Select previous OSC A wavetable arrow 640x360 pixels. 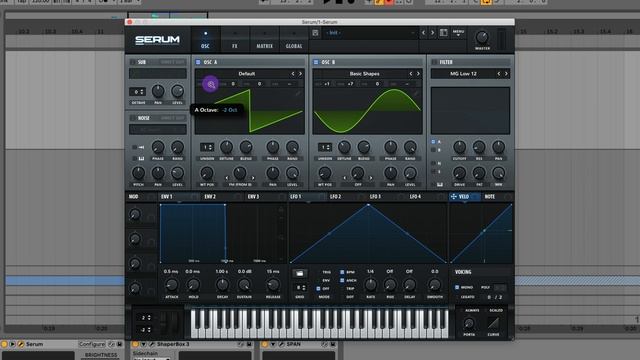293,74
